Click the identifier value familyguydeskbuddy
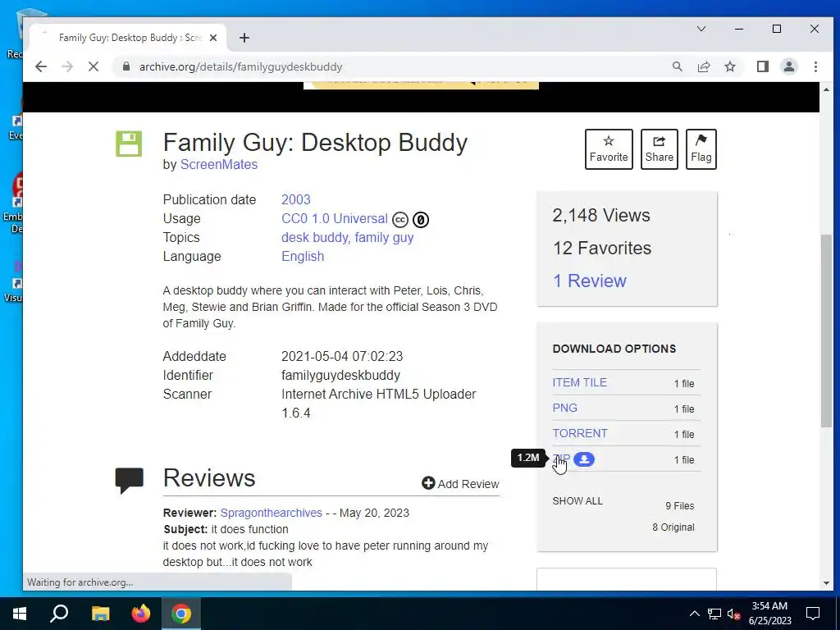Viewport: 840px width, 630px height. tap(340, 375)
